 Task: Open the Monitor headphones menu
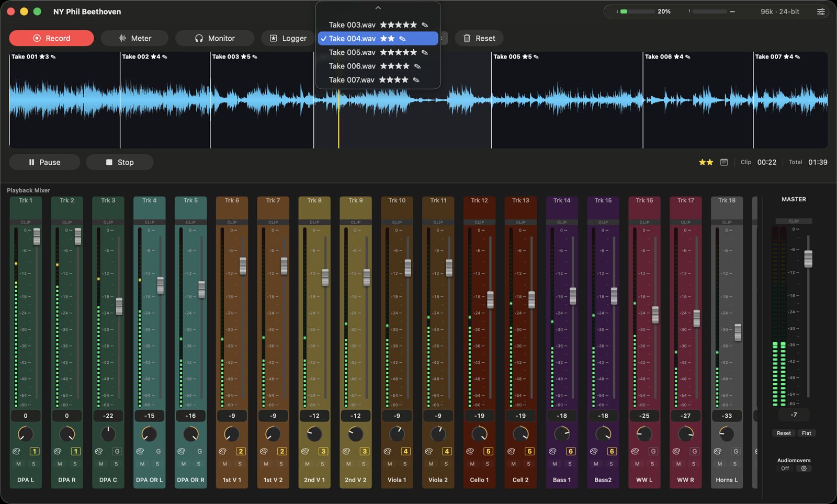pyautogui.click(x=214, y=38)
